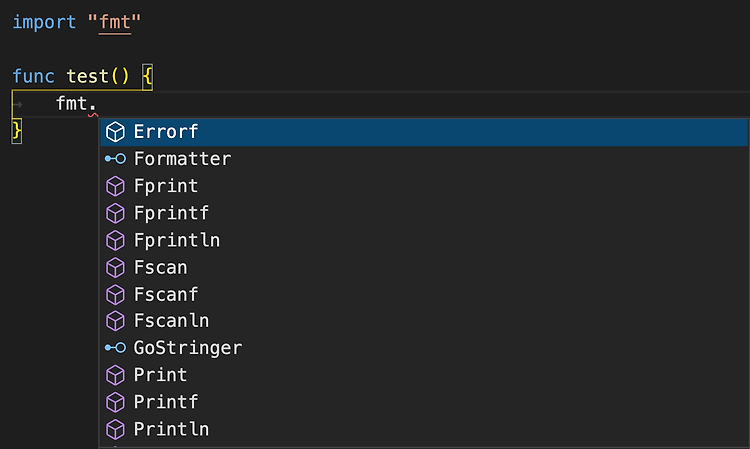Select Fscanf in the suggestion list
This screenshot has width=750, height=449.
click(424, 295)
